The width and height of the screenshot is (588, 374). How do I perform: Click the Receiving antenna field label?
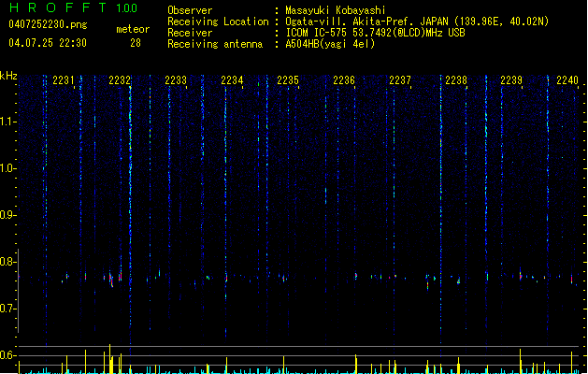pos(215,44)
